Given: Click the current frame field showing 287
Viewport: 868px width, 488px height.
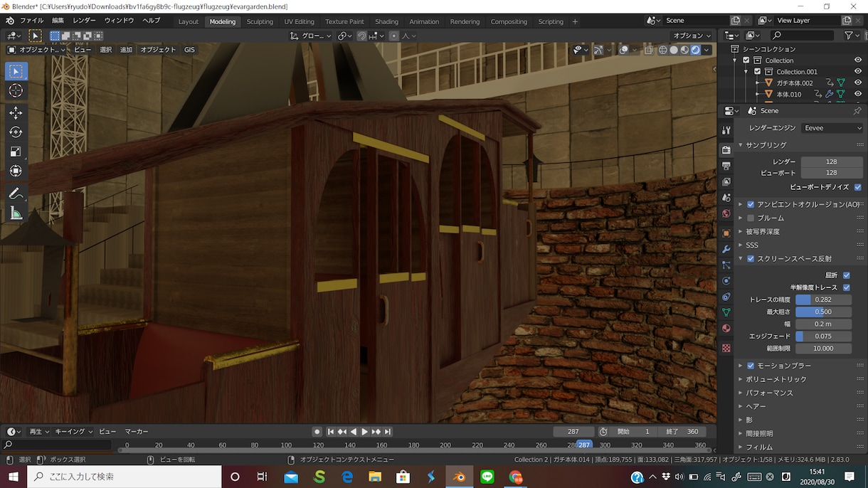Looking at the screenshot, I should tap(573, 432).
